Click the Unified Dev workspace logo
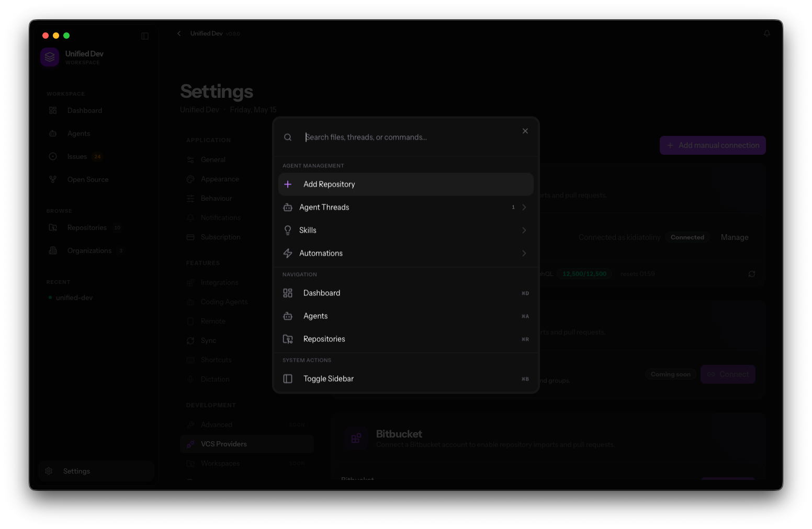 pos(50,57)
